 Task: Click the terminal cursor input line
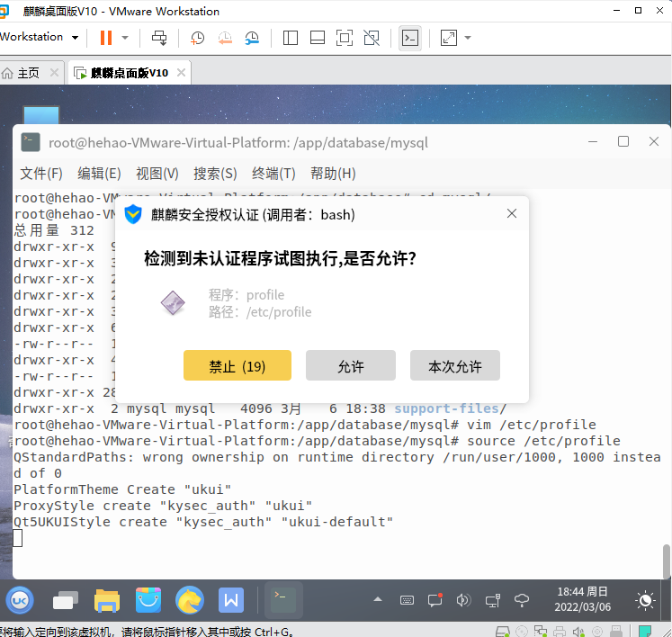[18, 538]
